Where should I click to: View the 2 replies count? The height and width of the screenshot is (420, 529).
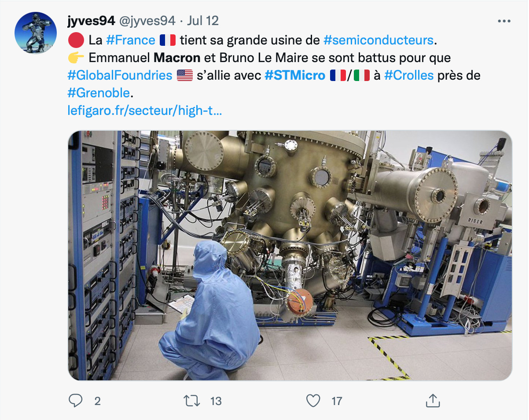tap(98, 401)
